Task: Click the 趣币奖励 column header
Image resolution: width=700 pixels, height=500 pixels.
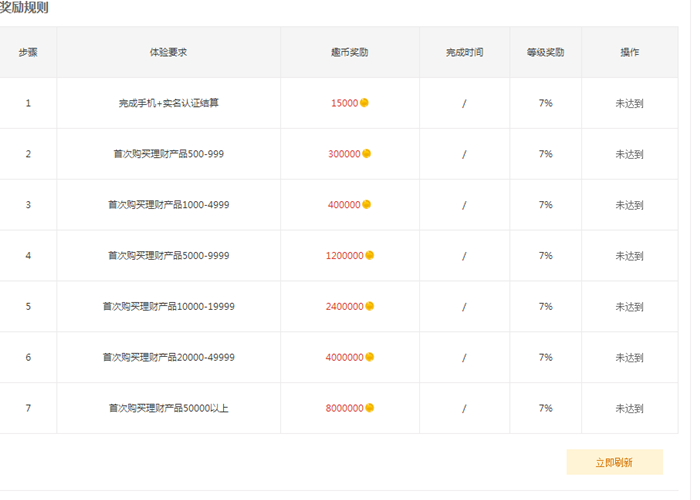Action: (x=349, y=52)
